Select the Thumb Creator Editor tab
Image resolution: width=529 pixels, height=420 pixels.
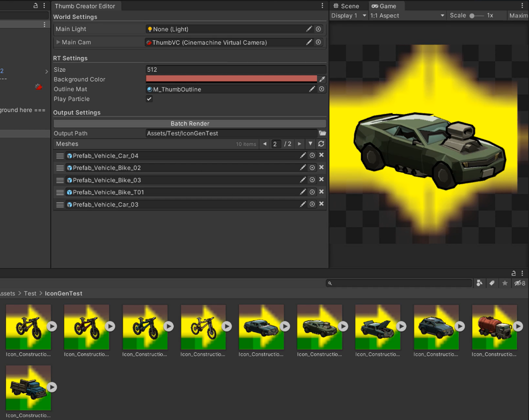(x=85, y=6)
